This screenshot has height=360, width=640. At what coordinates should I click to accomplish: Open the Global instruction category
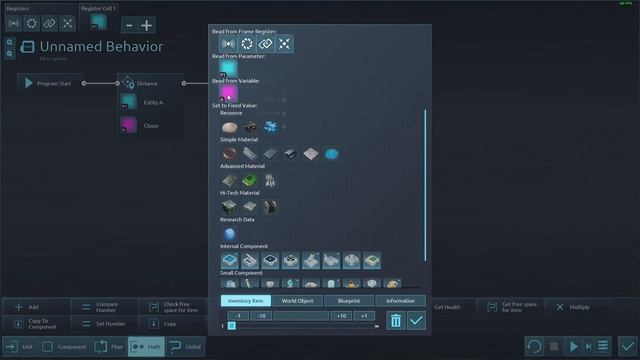click(186, 347)
